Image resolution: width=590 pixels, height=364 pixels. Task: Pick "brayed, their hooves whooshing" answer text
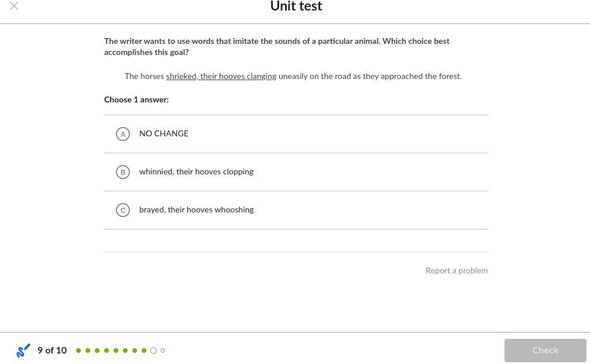(x=196, y=210)
